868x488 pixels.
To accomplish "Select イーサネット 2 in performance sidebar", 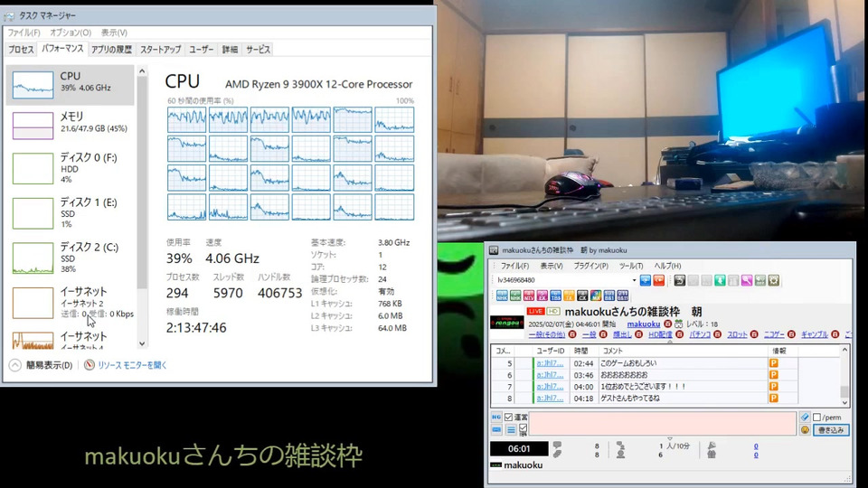I will (71, 302).
